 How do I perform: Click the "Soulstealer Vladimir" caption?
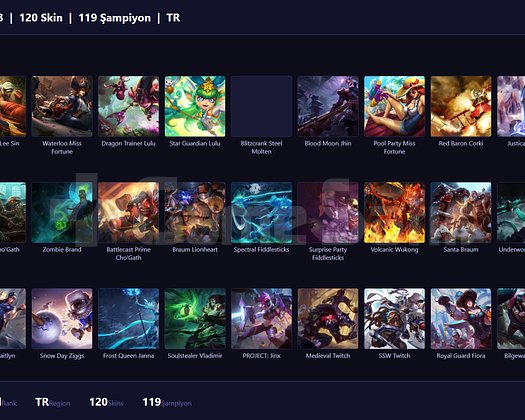coord(195,356)
